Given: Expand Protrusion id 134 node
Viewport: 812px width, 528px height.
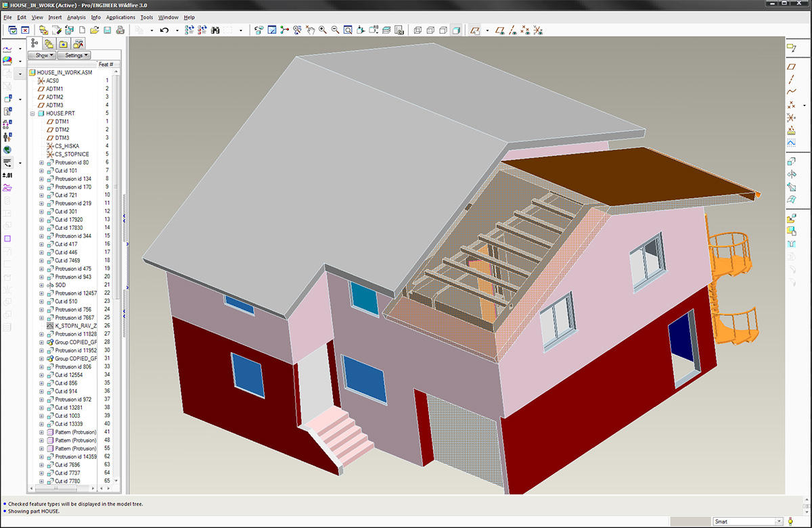Looking at the screenshot, I should coord(42,178).
